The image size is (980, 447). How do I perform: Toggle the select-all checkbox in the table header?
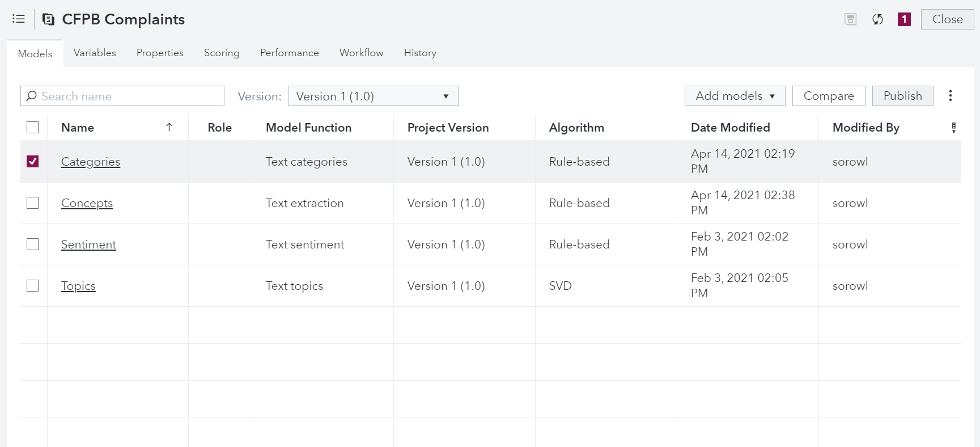click(33, 128)
